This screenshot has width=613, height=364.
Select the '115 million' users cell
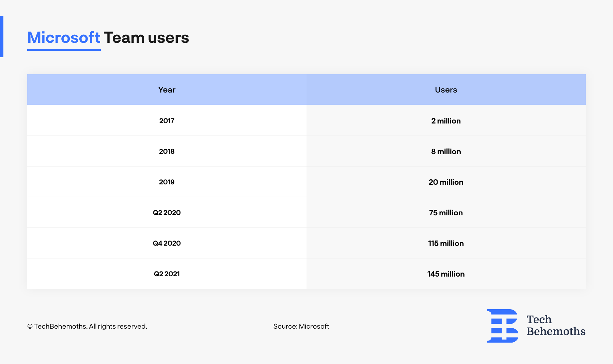click(x=446, y=243)
